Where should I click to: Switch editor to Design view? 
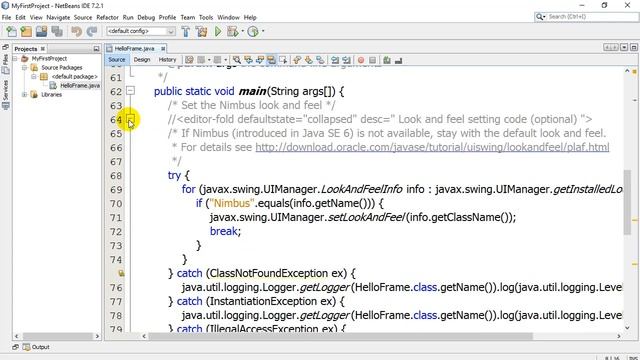click(x=142, y=60)
